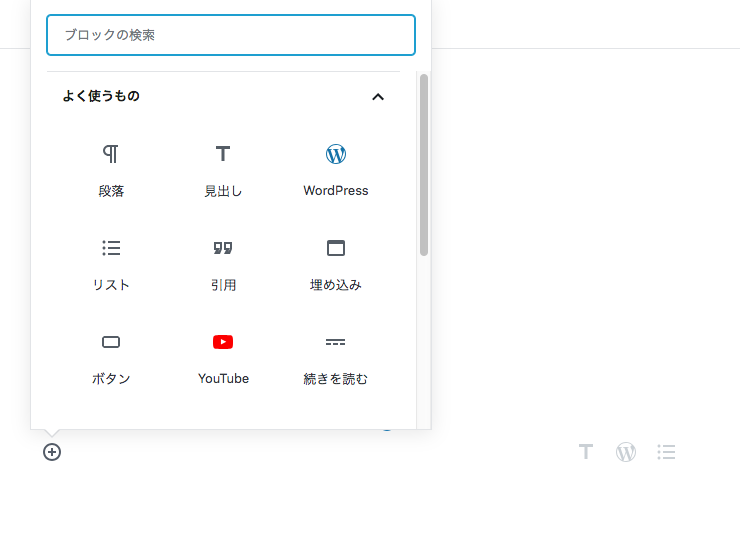Insert the 引用 quote block
This screenshot has width=740, height=550.
tap(223, 248)
